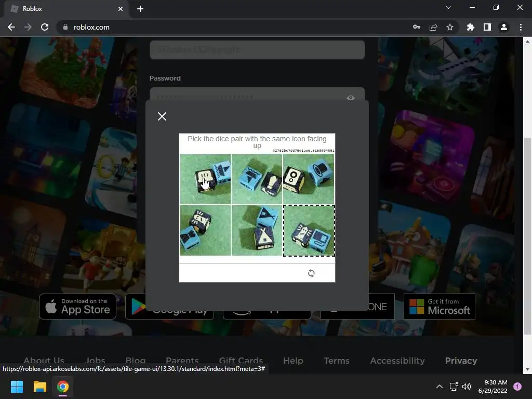Select dice image with exclamation mark
The image size is (532, 399).
coord(257,179)
